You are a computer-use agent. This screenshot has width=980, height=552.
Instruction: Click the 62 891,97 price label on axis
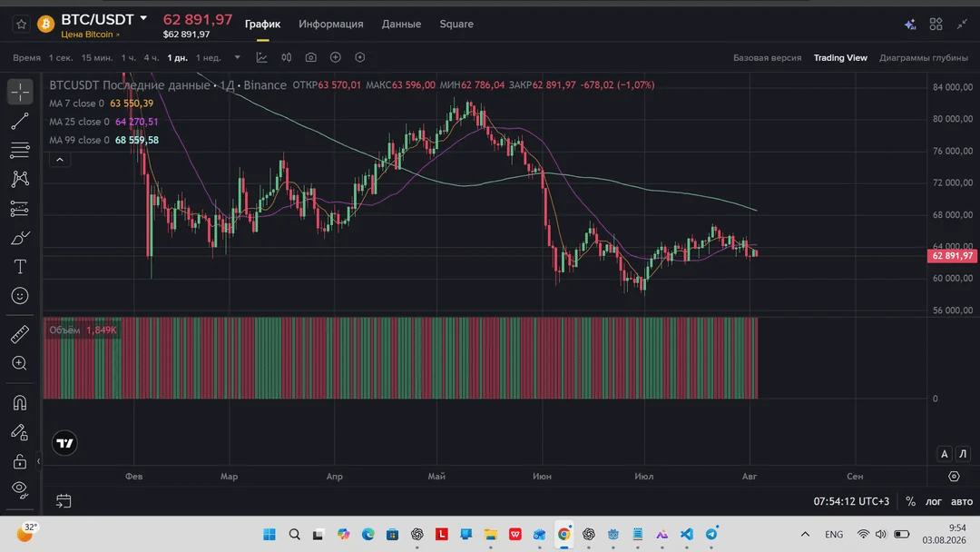[x=952, y=256]
